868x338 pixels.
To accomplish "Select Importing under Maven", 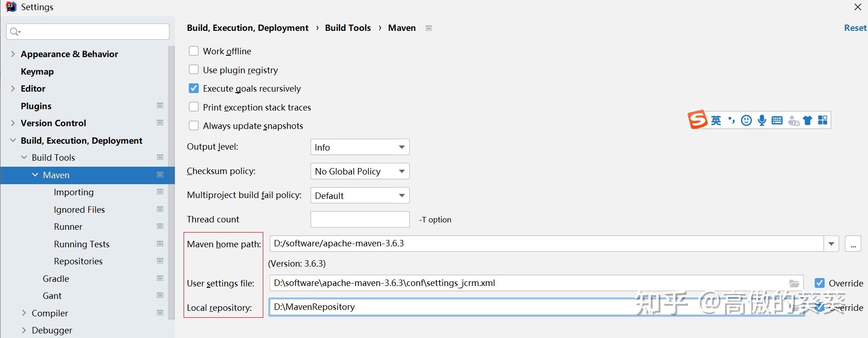I will pyautogui.click(x=74, y=192).
